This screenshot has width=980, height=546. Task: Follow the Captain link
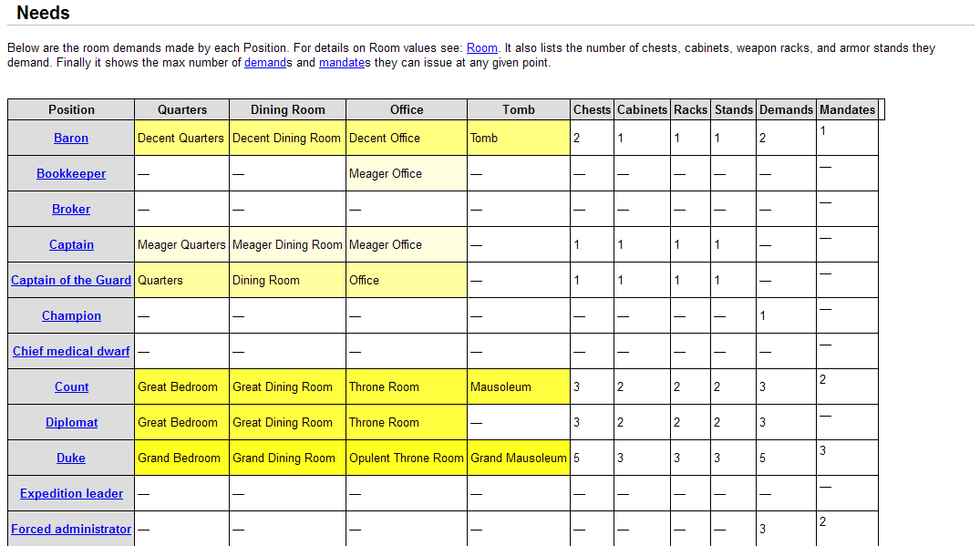click(71, 244)
